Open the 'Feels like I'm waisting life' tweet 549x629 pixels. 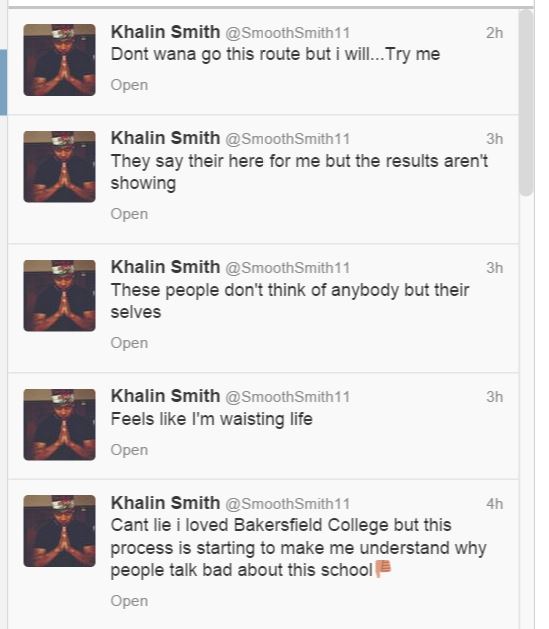[x=129, y=450]
